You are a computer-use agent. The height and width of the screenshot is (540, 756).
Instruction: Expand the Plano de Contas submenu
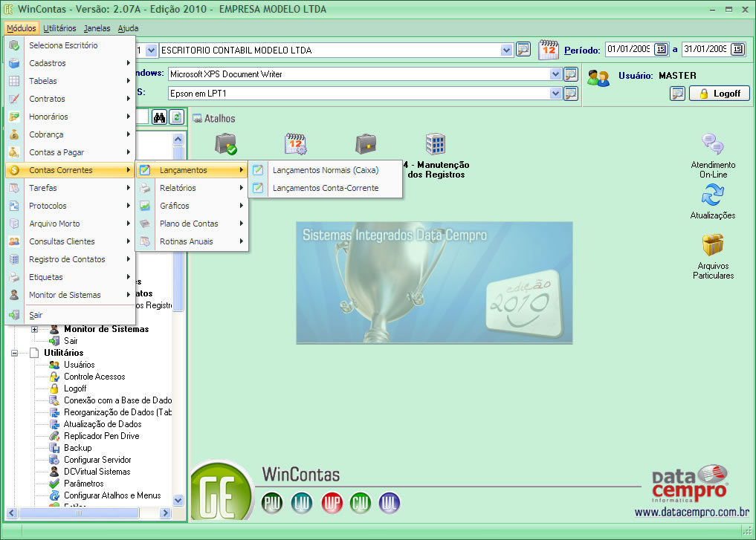pyautogui.click(x=192, y=224)
